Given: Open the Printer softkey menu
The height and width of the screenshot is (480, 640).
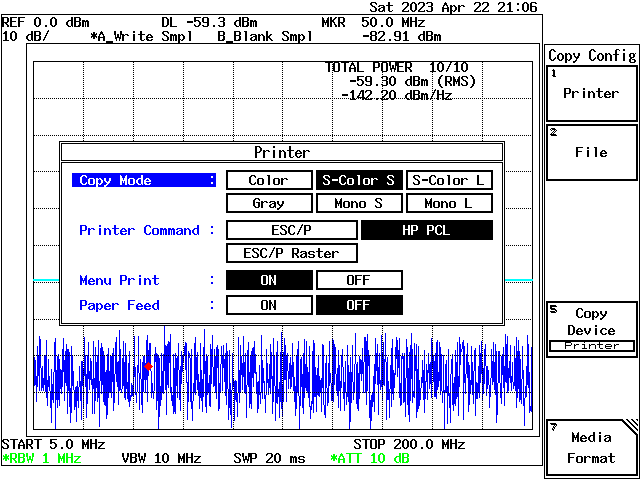Looking at the screenshot, I should 591,93.
